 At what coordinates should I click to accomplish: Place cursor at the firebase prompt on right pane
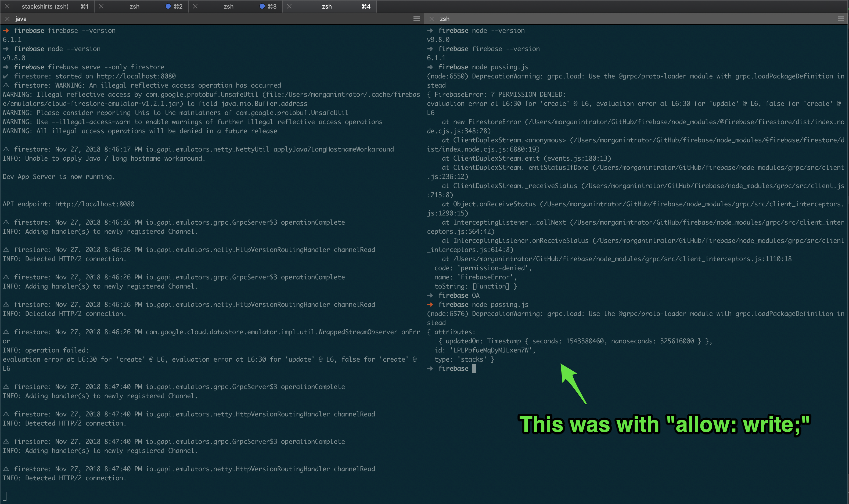click(x=474, y=368)
